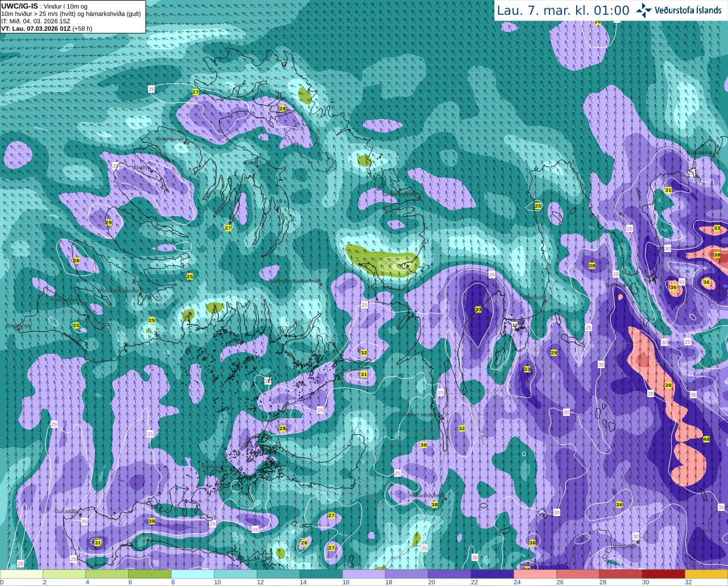The width and height of the screenshot is (728, 586).
Task: Click the Veðurstofa Íslands logo icon
Action: (643, 10)
